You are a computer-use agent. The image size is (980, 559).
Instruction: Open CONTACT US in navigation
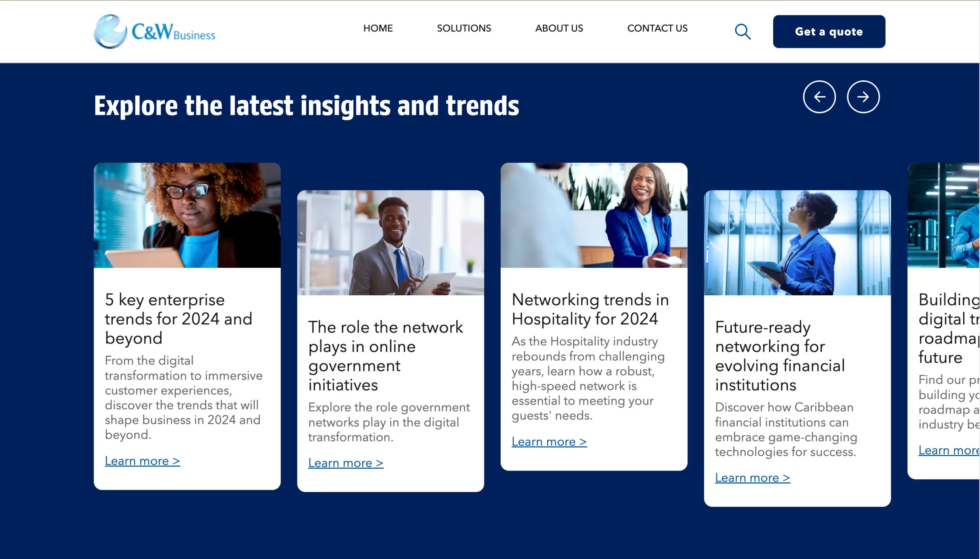tap(657, 28)
